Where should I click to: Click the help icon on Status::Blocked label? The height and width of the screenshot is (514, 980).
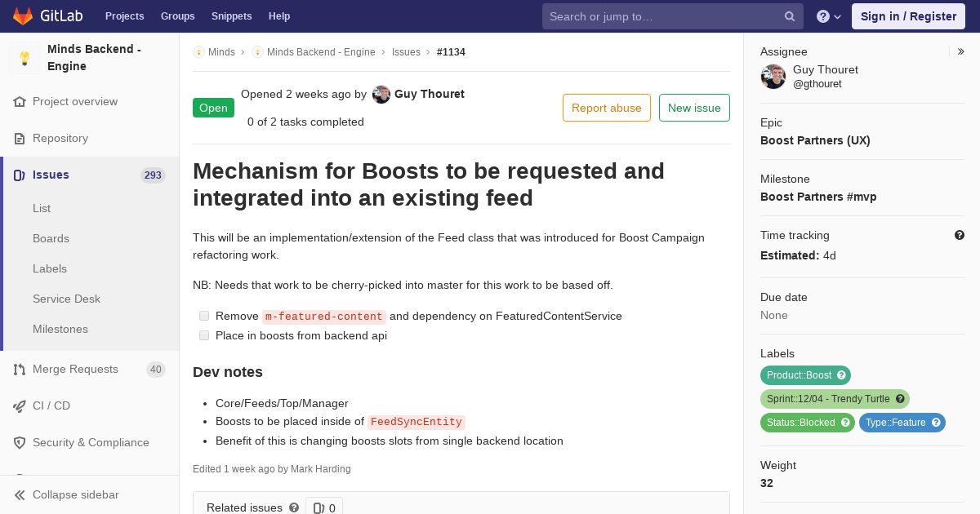(x=845, y=423)
